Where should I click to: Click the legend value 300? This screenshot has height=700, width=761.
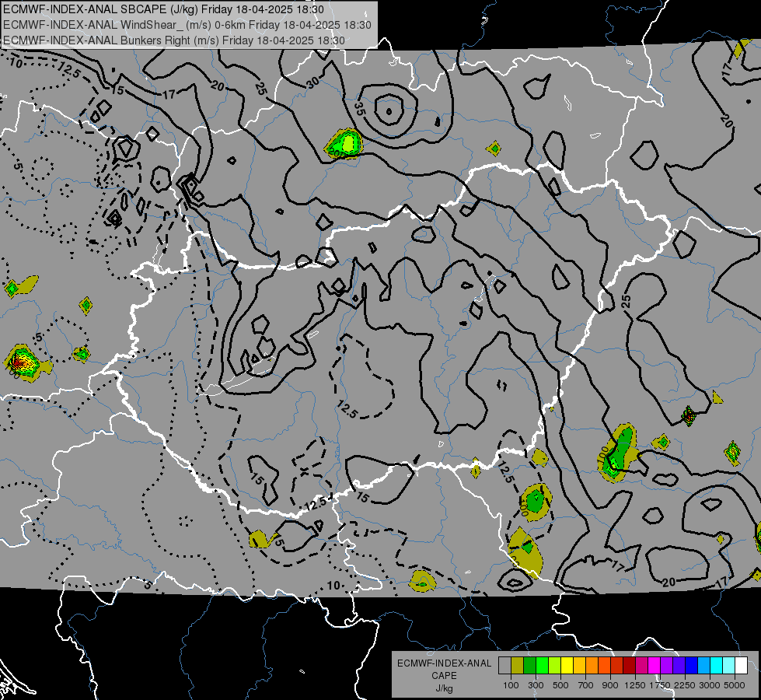click(x=536, y=685)
